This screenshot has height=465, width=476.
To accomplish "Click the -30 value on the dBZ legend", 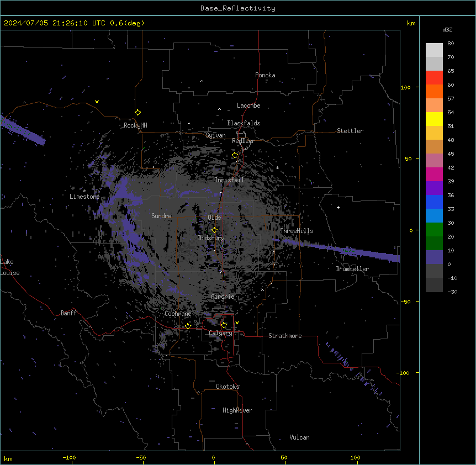I will coord(452,292).
